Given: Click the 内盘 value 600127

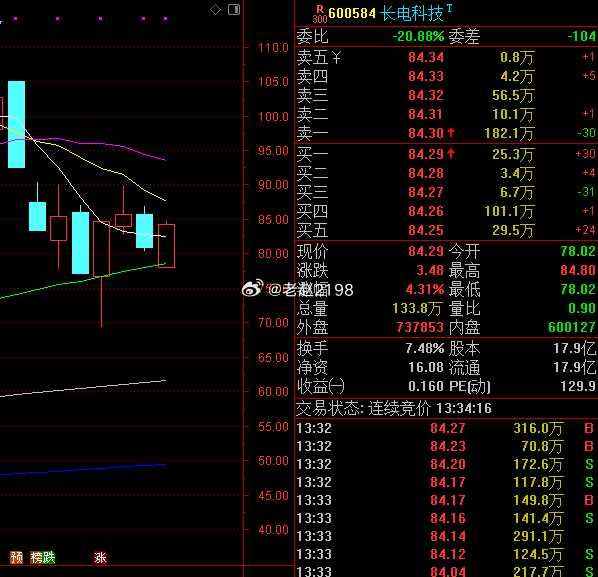Looking at the screenshot, I should (572, 327).
